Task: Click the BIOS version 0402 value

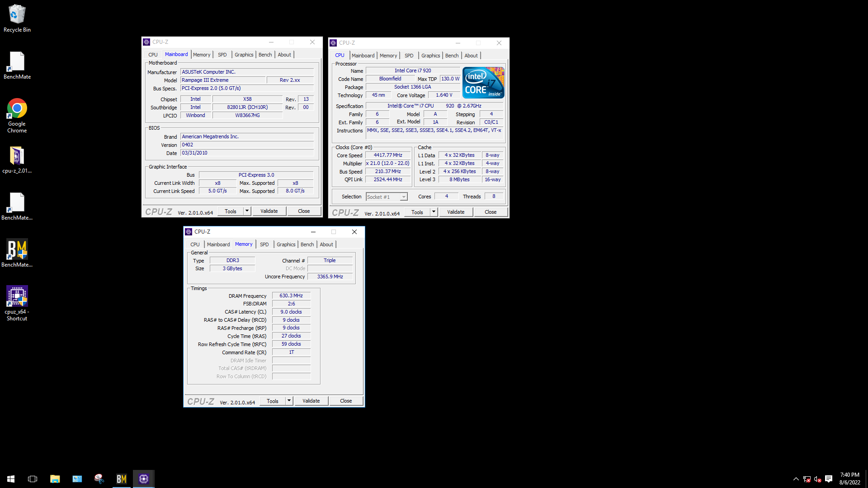Action: [247, 145]
